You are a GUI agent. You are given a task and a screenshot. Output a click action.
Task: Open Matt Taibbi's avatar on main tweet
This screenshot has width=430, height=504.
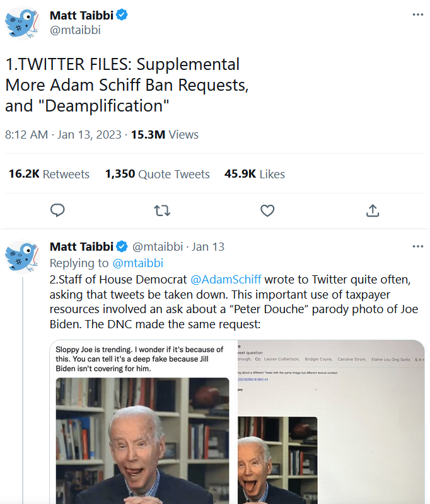pos(23,23)
